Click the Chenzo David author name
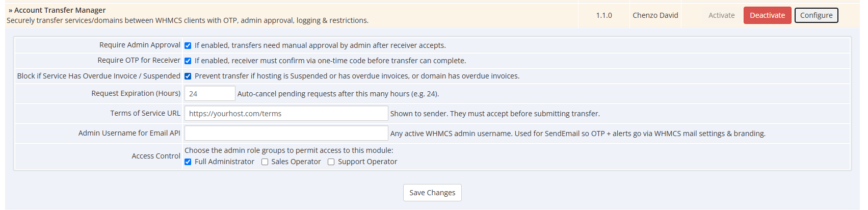The image size is (868, 210). [x=655, y=15]
